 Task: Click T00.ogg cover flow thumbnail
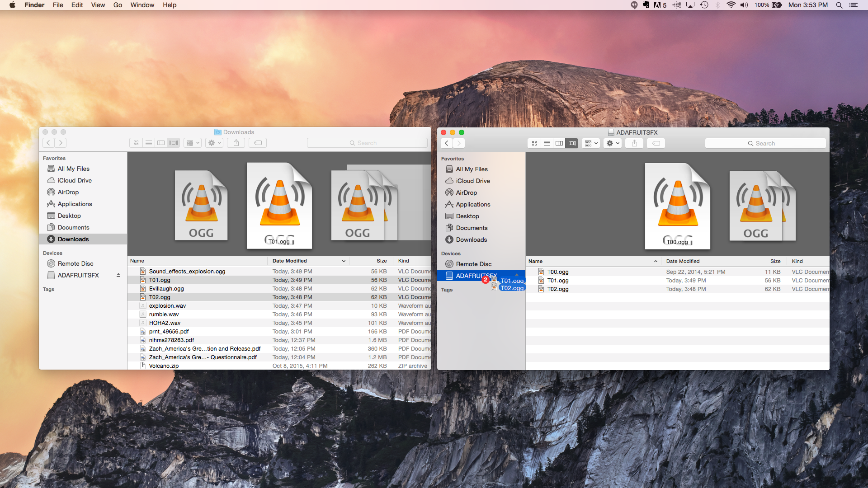(x=677, y=206)
